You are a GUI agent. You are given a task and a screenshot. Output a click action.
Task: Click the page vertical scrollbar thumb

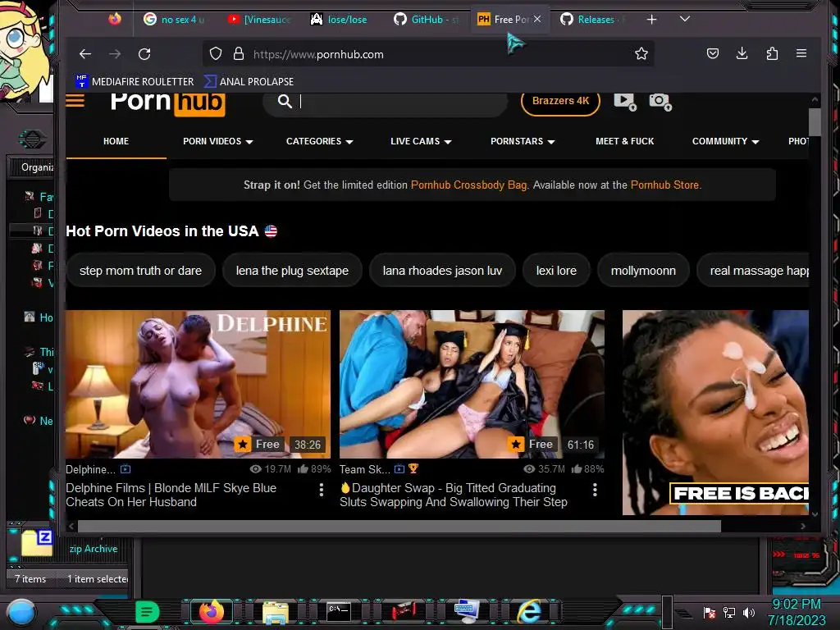[815, 122]
